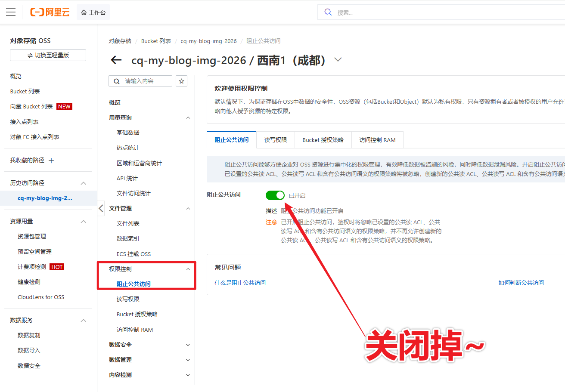
Task: Open 访问控制 RAM in bucket menu
Action: point(135,330)
